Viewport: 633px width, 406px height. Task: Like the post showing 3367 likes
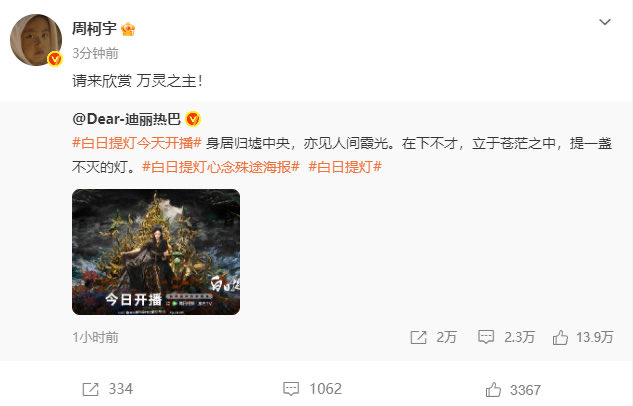493,390
